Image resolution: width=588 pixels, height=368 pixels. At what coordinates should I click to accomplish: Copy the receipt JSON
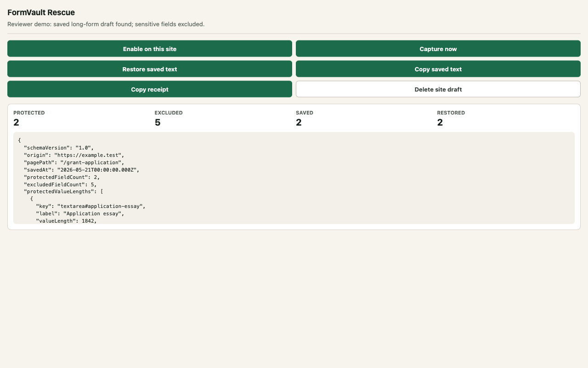150,89
